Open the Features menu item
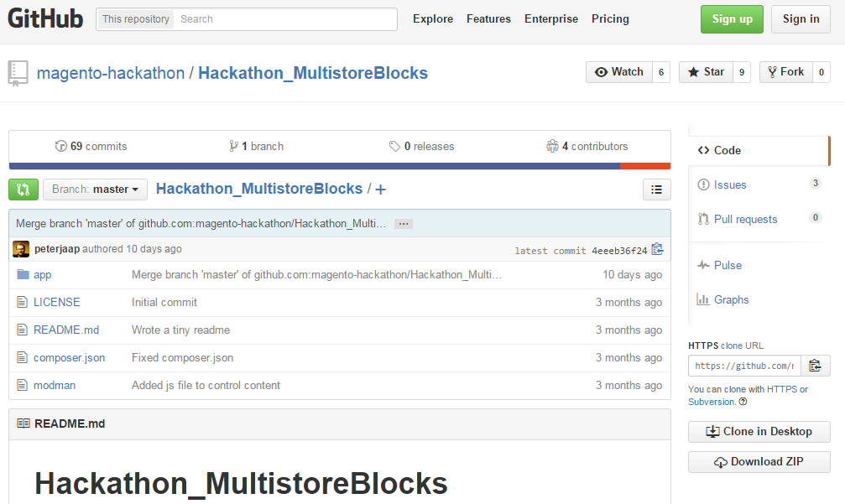The width and height of the screenshot is (845, 504). coord(488,18)
